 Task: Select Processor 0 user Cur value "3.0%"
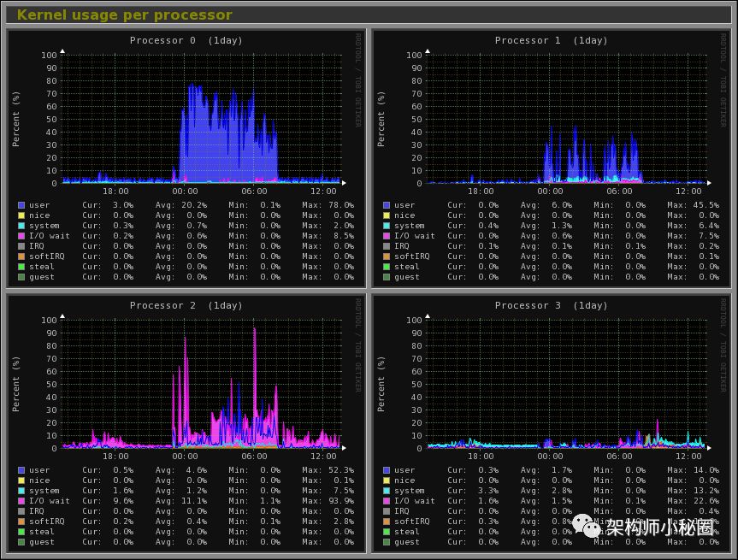(123, 205)
